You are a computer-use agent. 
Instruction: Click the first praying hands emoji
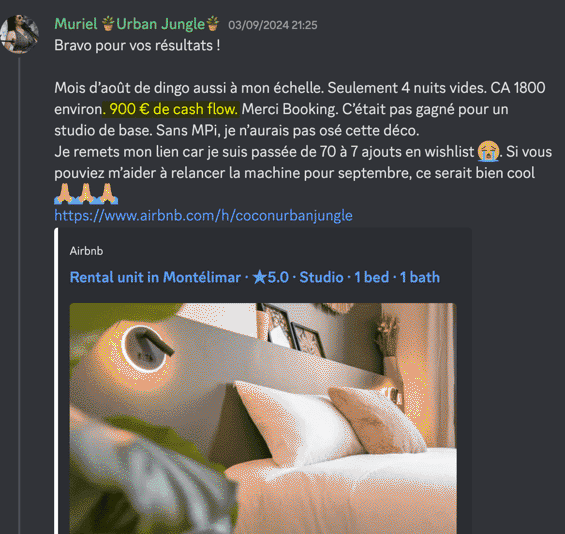coord(64,194)
